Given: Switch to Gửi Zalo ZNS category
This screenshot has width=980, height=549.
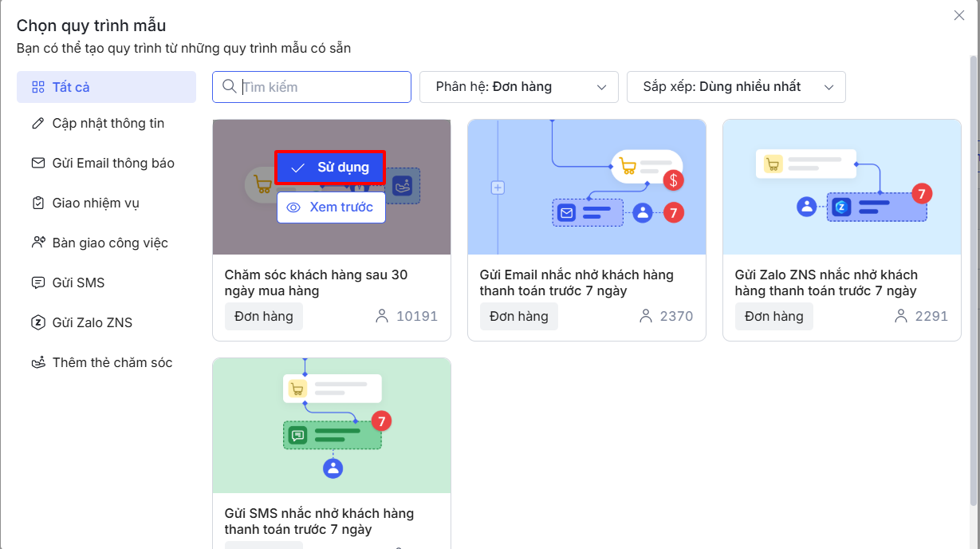Looking at the screenshot, I should (x=92, y=323).
